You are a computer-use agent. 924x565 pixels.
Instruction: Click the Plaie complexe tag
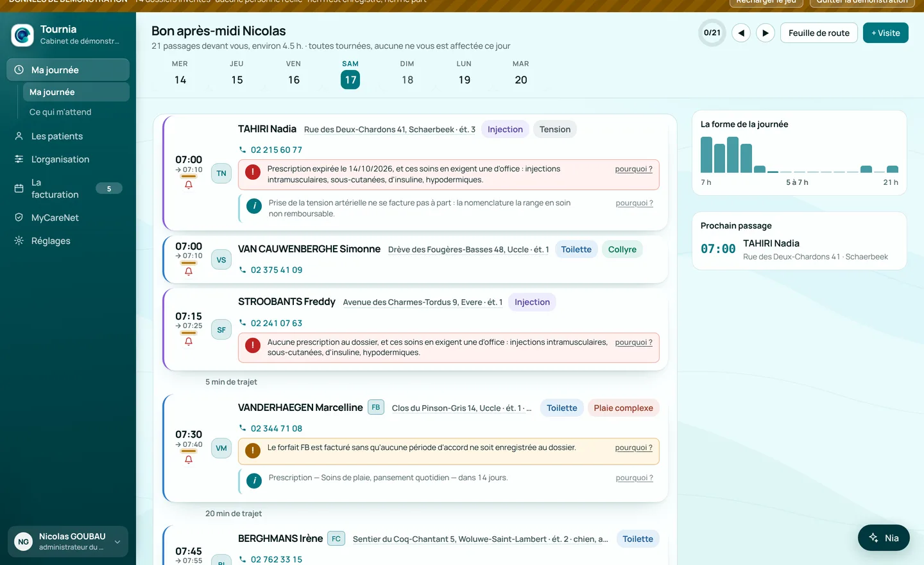pos(623,408)
